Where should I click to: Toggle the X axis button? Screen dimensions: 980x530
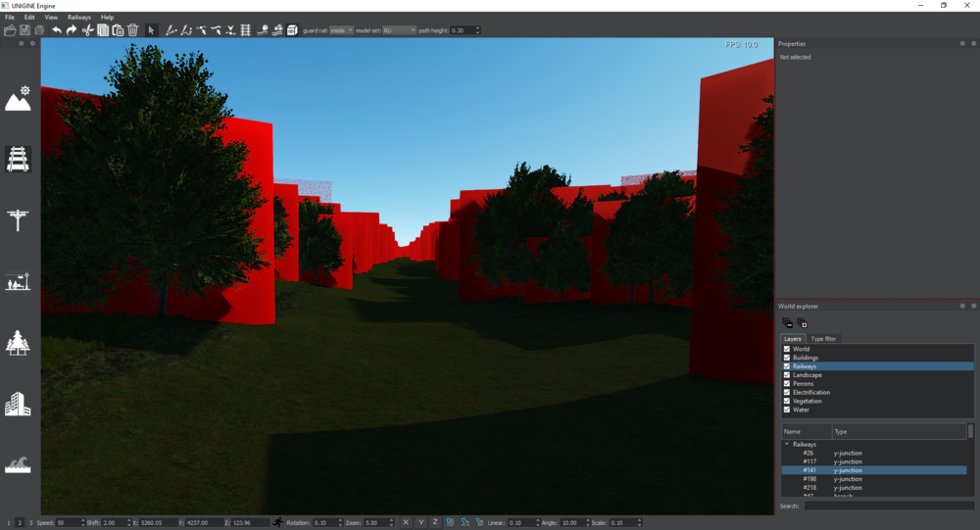(406, 522)
